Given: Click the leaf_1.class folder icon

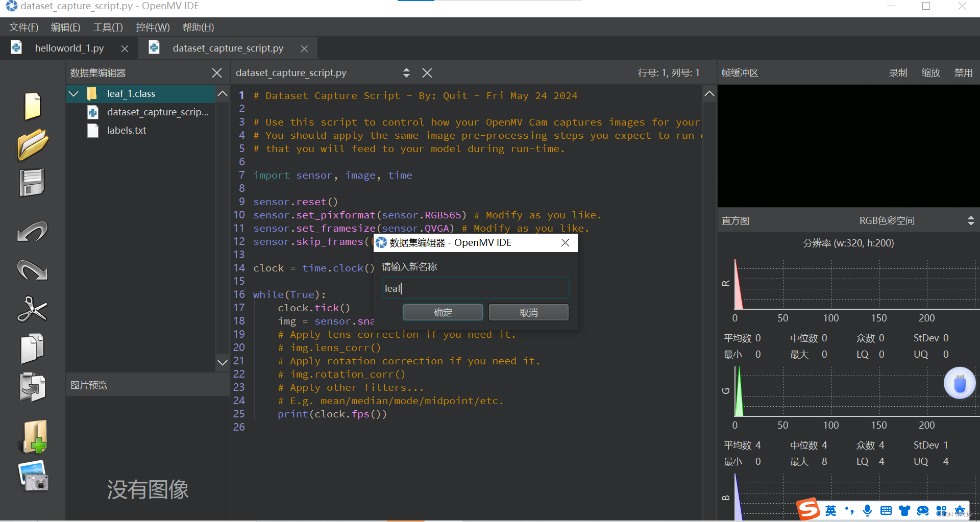Looking at the screenshot, I should click(92, 93).
